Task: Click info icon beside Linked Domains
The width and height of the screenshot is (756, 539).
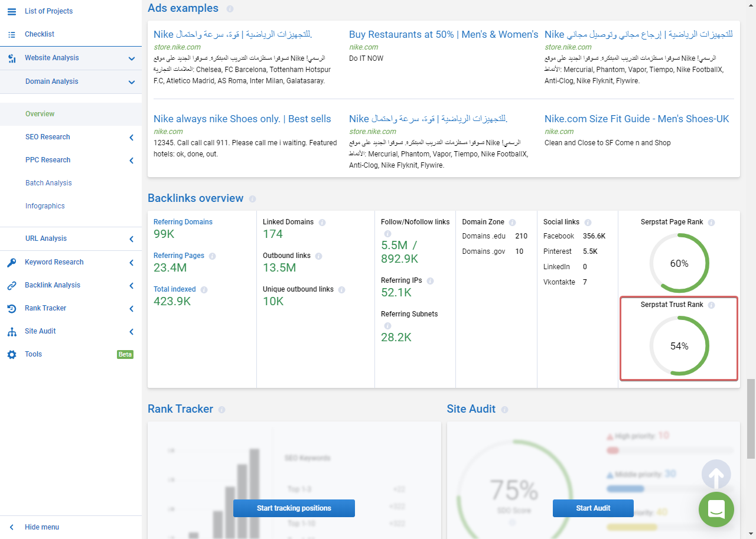Action: pyautogui.click(x=322, y=223)
